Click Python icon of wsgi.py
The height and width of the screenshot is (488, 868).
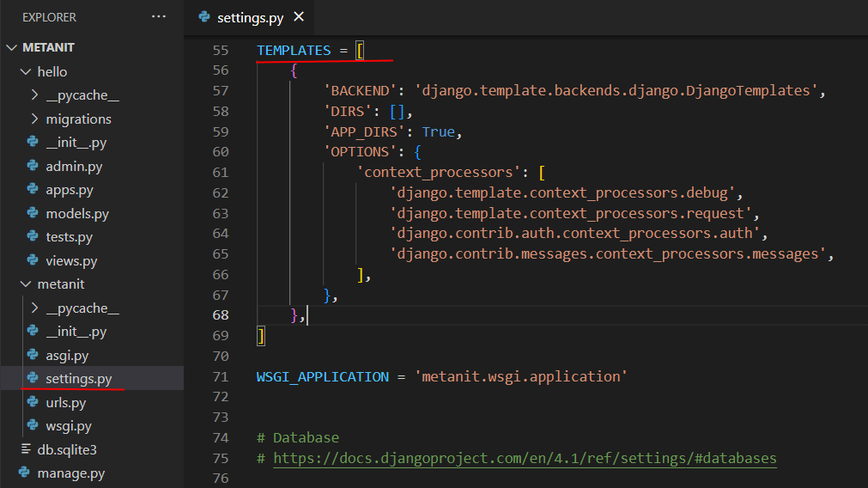pyautogui.click(x=33, y=425)
